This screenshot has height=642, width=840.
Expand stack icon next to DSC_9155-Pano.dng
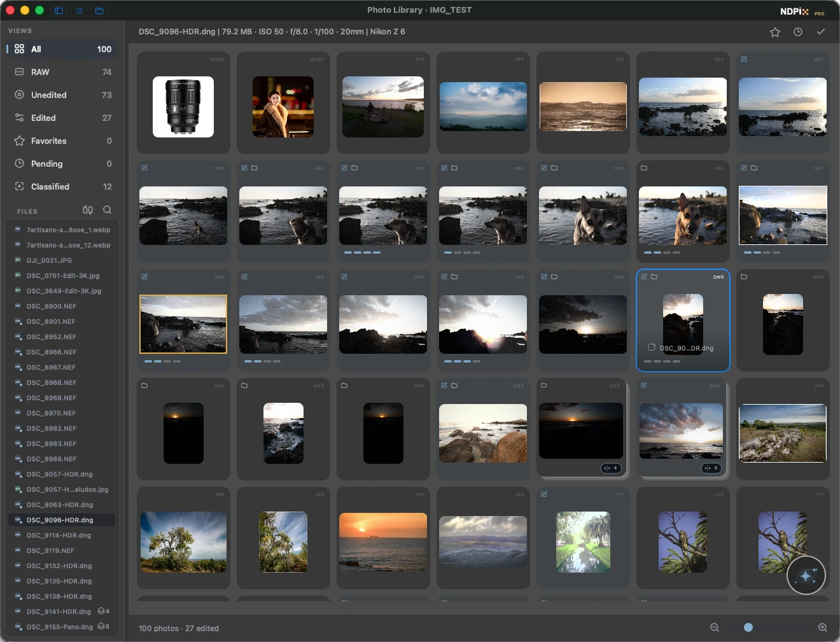(x=103, y=627)
